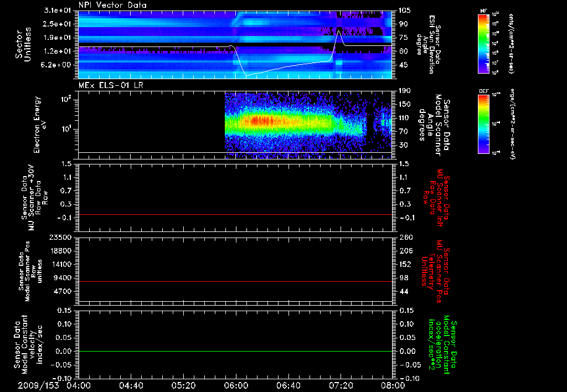Click the '152' telemetry tick value
The height and width of the screenshot is (392, 567).
pos(405,264)
